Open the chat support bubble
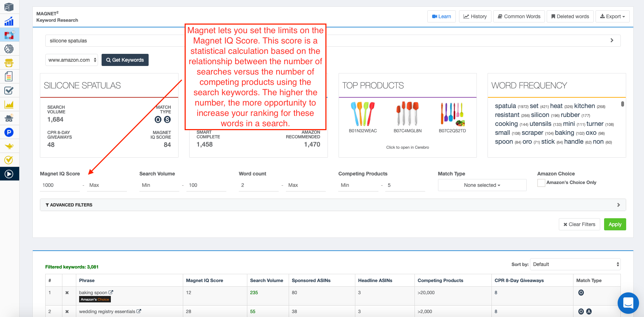644x317 pixels. (x=628, y=303)
